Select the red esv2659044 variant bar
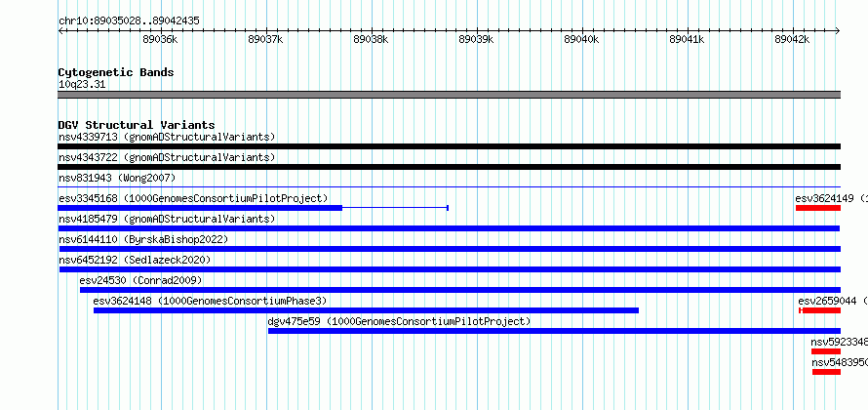The image size is (868, 410). point(820,310)
